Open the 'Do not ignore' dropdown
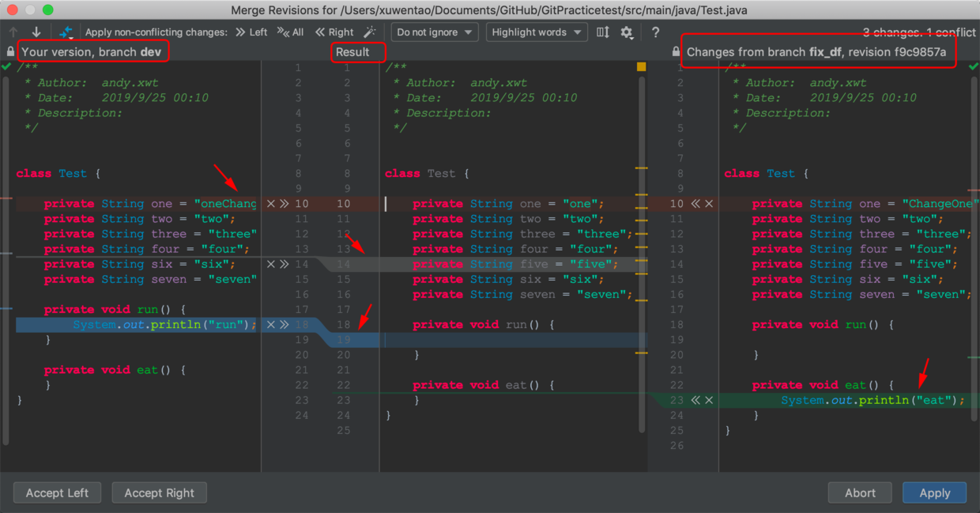Screen dimensions: 980x513 pyautogui.click(x=435, y=32)
